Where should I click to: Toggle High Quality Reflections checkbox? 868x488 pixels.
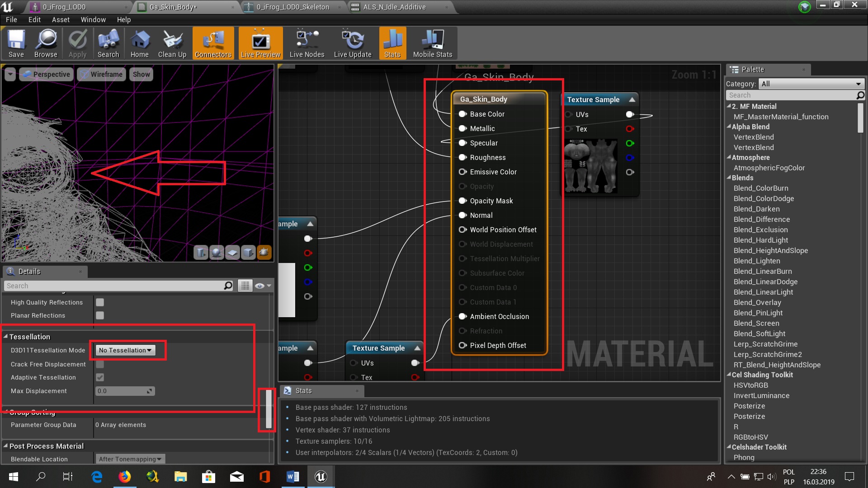coord(99,302)
